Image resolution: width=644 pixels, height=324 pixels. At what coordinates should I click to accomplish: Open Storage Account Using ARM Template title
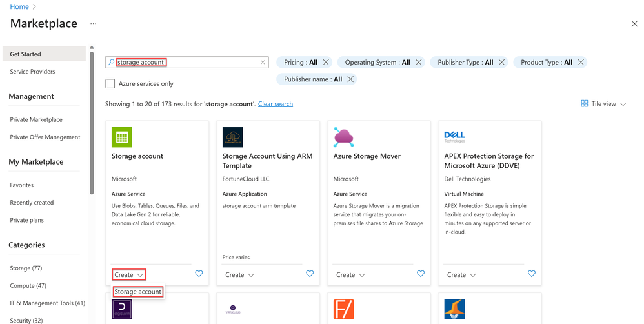coord(267,161)
